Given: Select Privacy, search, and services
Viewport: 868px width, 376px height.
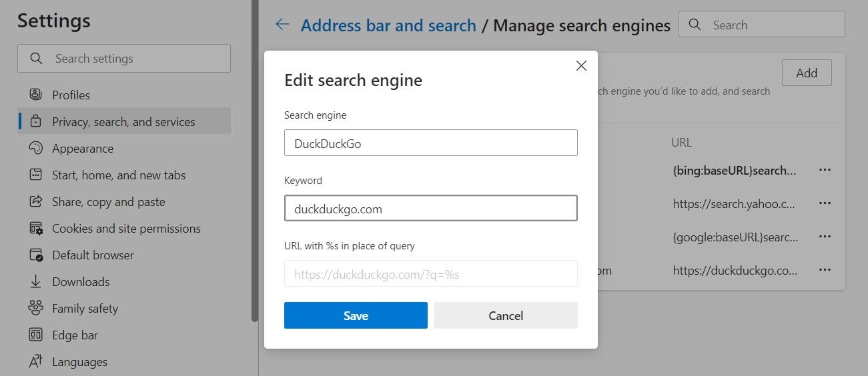Looking at the screenshot, I should click(x=124, y=121).
